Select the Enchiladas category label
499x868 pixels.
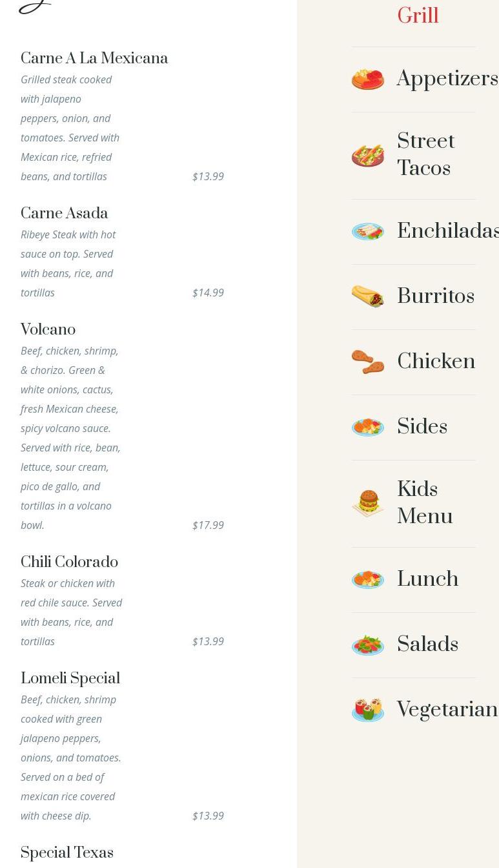tap(448, 232)
